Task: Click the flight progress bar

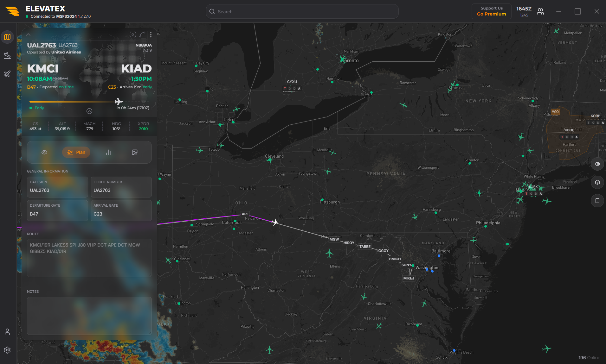Action: click(89, 102)
